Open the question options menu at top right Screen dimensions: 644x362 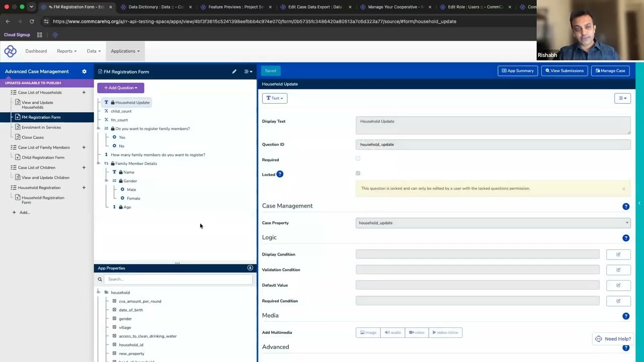click(x=622, y=98)
